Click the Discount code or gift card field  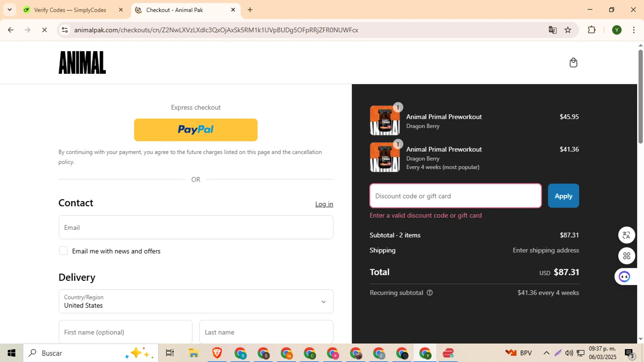(x=456, y=196)
